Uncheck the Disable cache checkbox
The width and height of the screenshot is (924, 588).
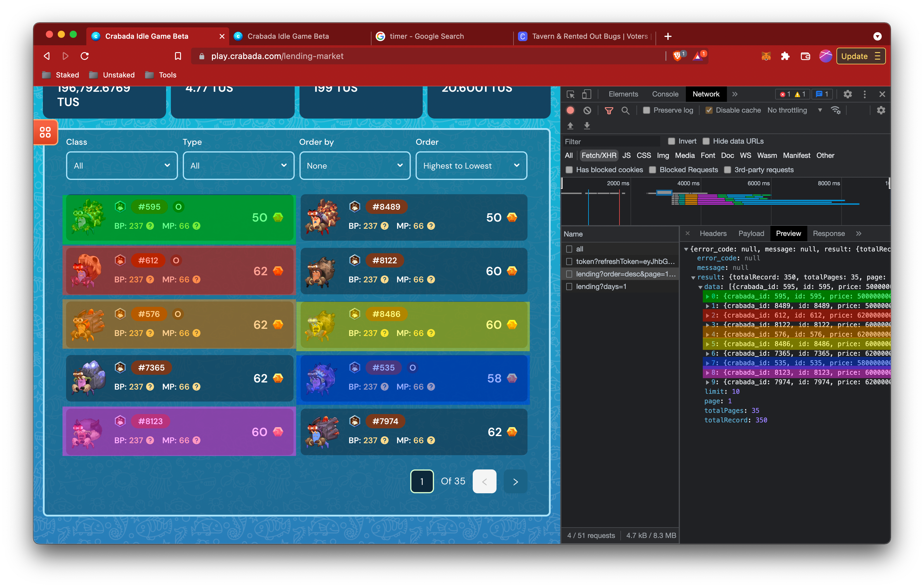pyautogui.click(x=709, y=110)
